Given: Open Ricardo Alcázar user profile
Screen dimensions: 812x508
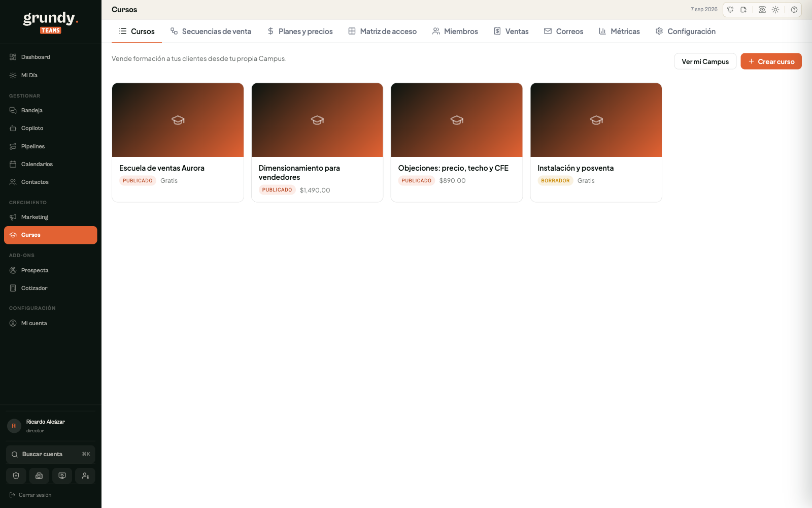Looking at the screenshot, I should pos(50,426).
